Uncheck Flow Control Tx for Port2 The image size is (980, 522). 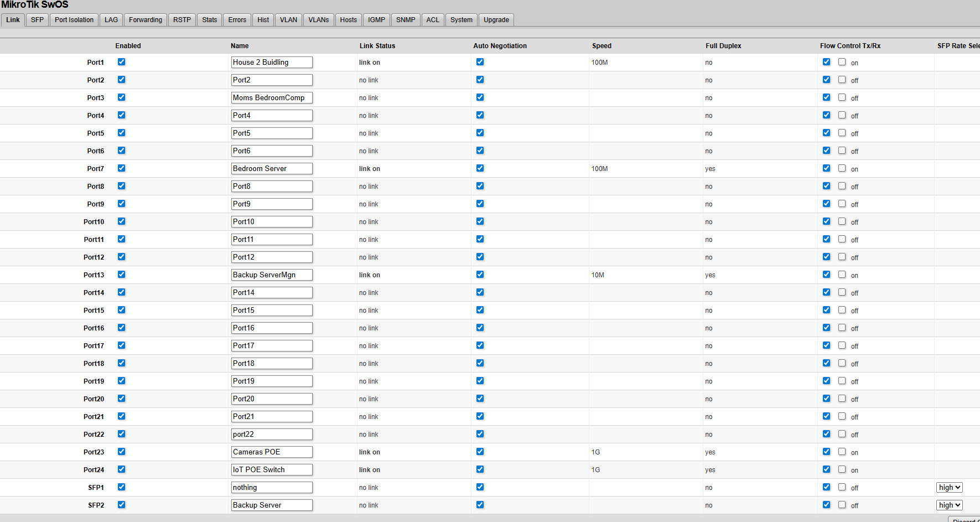click(827, 80)
